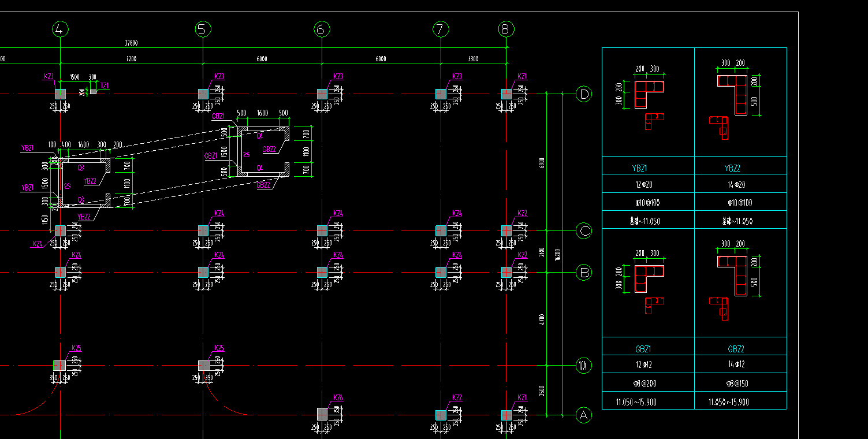868x439 pixels.
Task: Select grid axis bubble D
Action: tap(584, 94)
